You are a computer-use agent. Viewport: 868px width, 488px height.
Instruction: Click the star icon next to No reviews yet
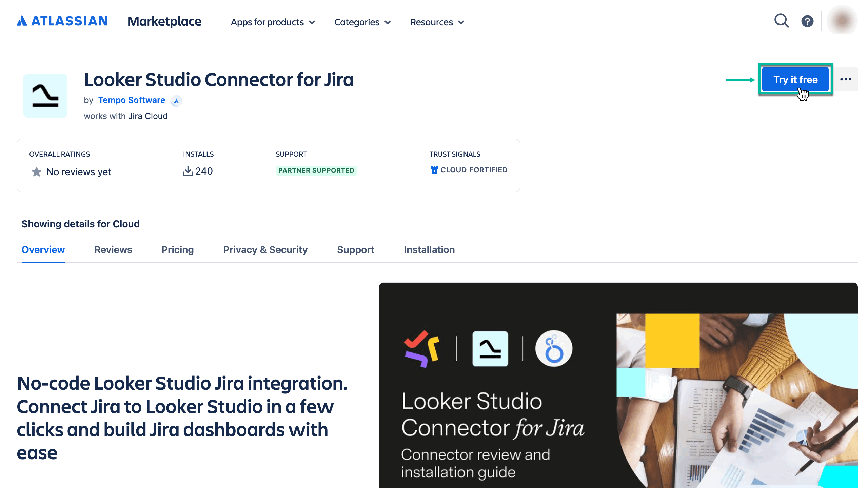pos(36,172)
